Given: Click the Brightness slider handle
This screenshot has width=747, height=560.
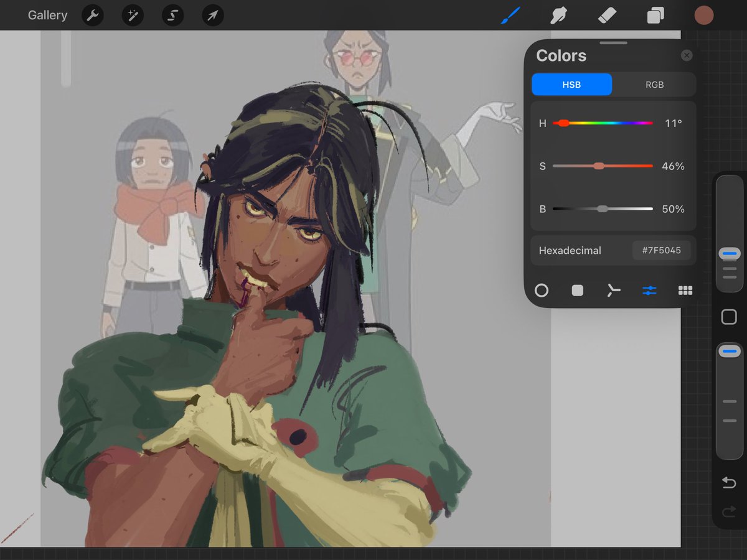Looking at the screenshot, I should [x=603, y=209].
